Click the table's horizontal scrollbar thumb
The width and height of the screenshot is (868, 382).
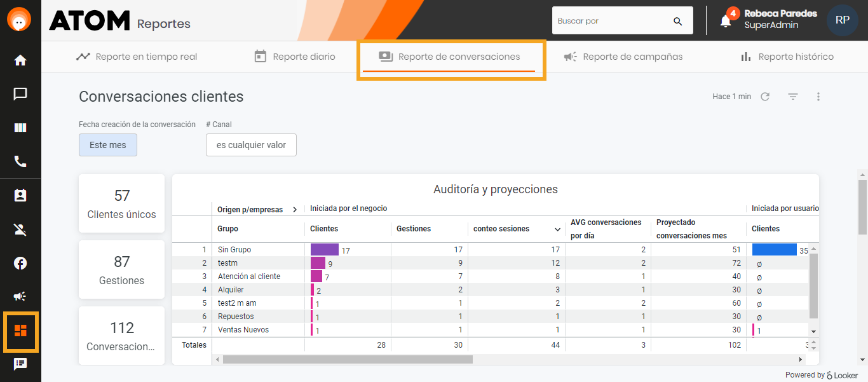click(348, 360)
